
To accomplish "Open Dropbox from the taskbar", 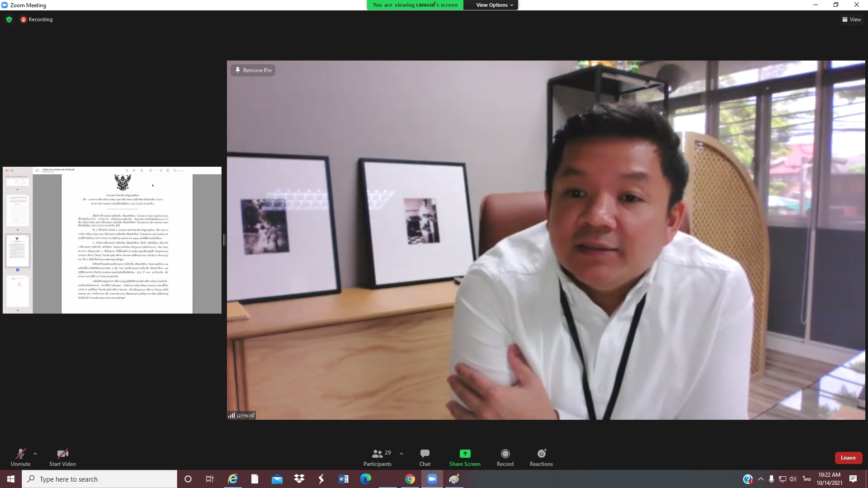I will tap(299, 479).
